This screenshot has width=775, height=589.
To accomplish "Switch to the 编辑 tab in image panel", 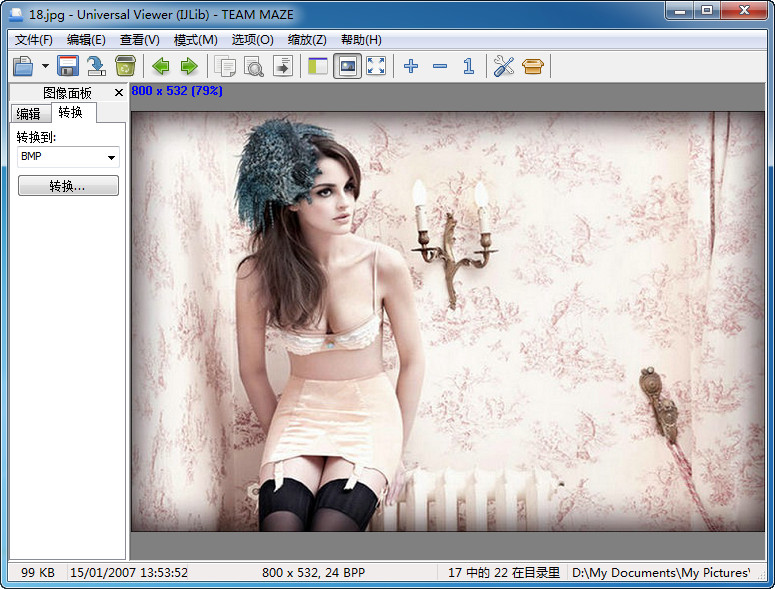I will pos(29,114).
